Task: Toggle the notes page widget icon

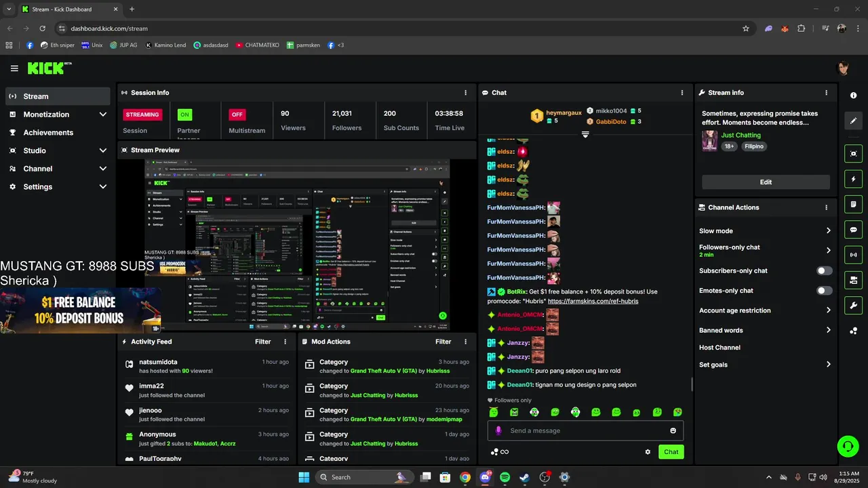Action: click(x=854, y=204)
